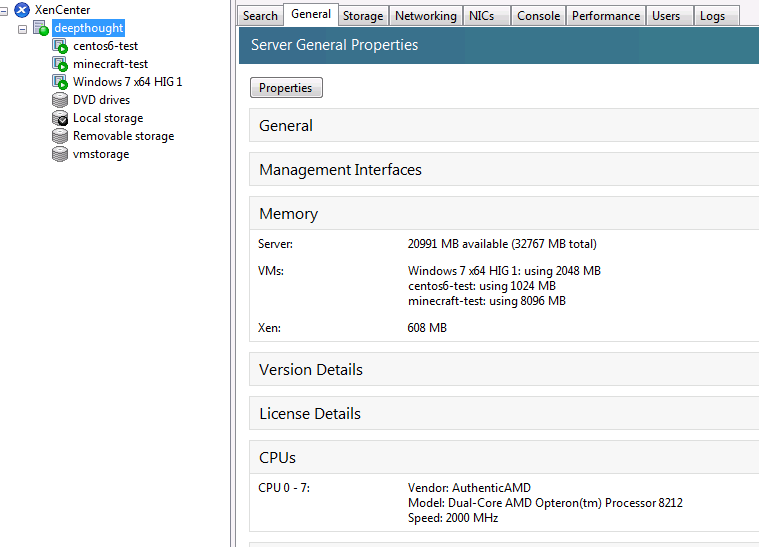Click the minecraft-test VM icon
Viewport: 759px width, 547px height.
pos(60,64)
